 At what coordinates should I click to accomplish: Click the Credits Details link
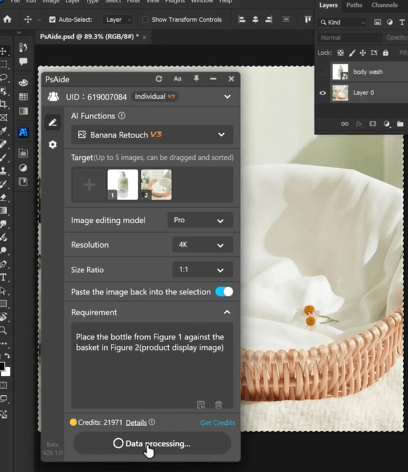tap(136, 423)
